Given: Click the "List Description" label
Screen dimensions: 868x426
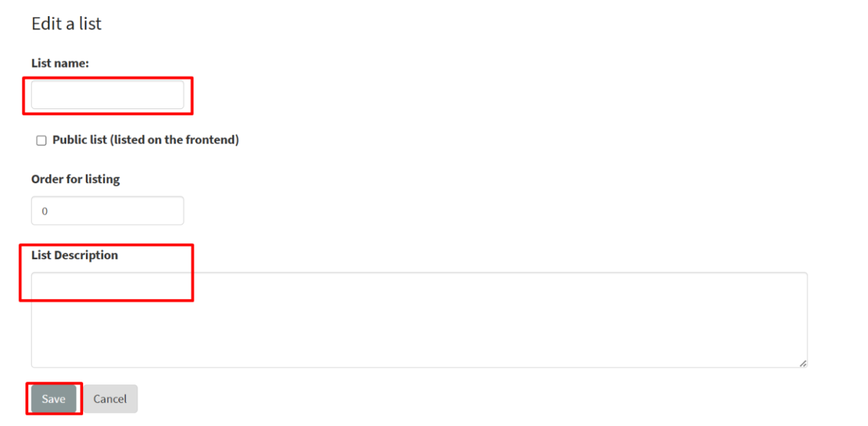Looking at the screenshot, I should [x=75, y=256].
